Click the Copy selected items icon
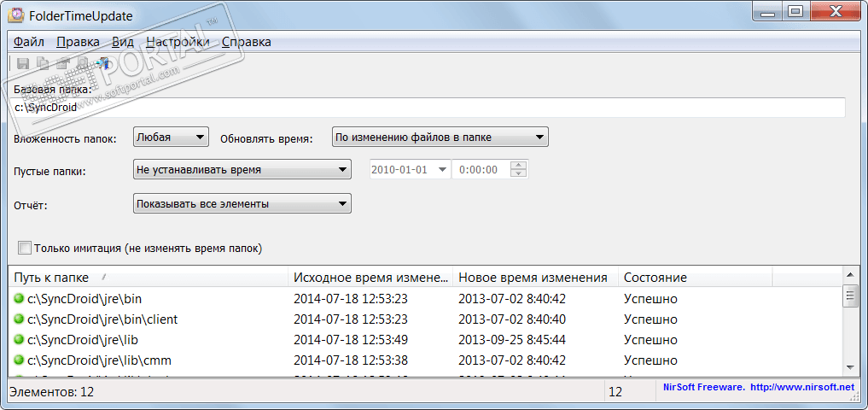The image size is (868, 410). tap(43, 63)
